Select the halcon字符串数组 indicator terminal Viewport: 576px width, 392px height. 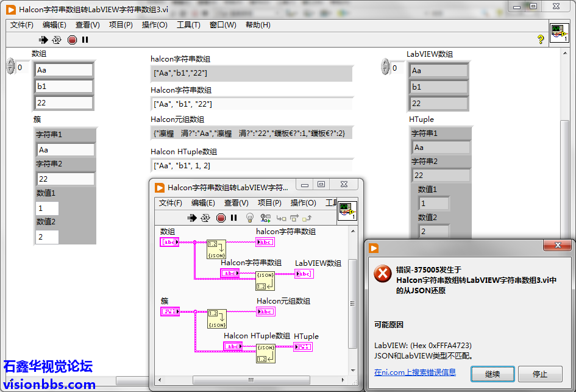pos(265,242)
